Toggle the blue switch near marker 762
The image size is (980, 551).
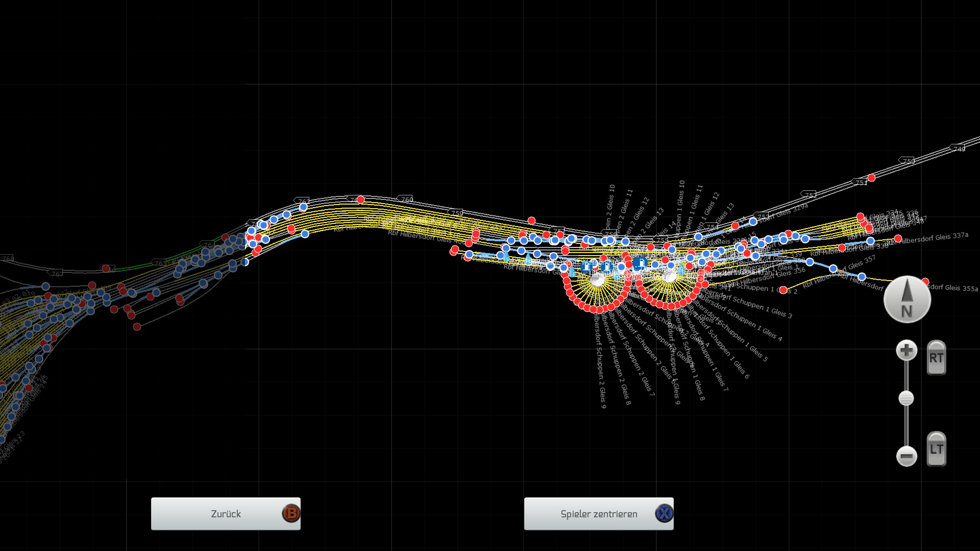303,207
